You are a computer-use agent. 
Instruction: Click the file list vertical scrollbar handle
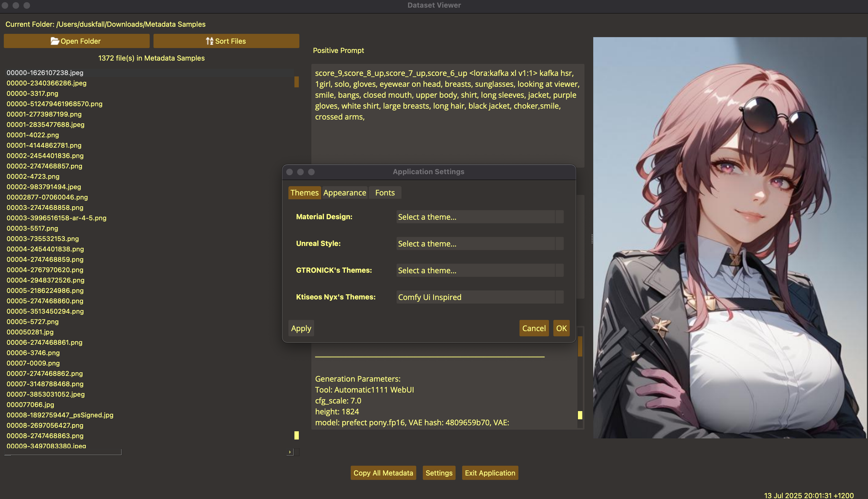[297, 82]
